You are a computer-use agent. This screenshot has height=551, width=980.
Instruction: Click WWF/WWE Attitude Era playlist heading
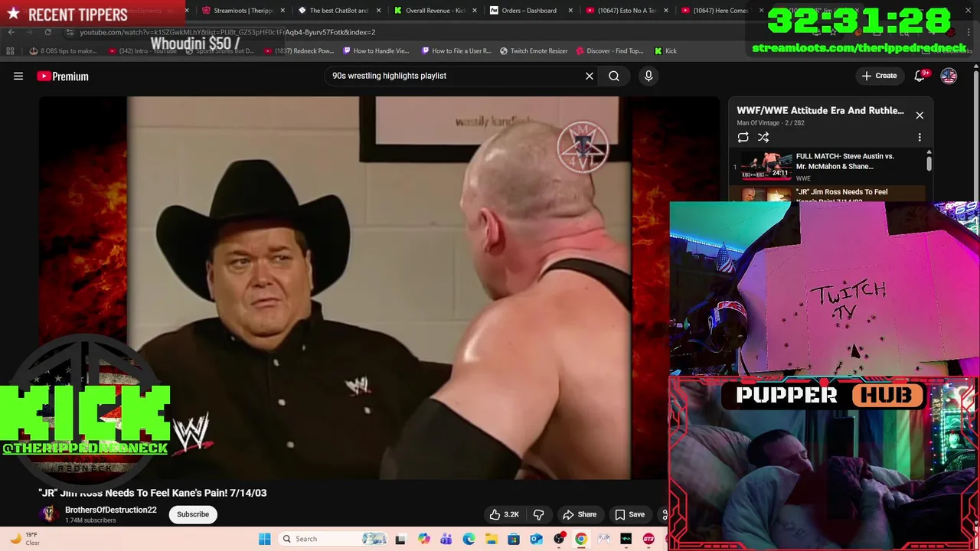click(x=820, y=110)
